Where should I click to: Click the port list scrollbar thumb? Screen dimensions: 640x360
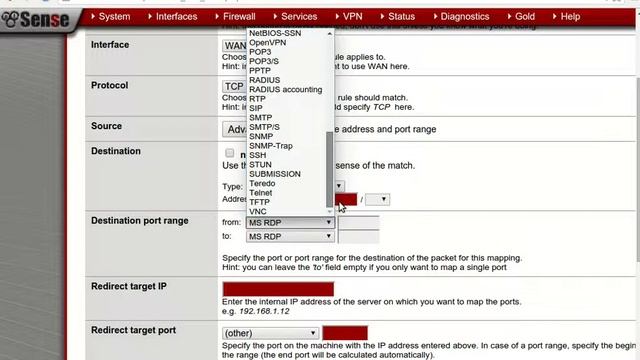click(329, 169)
